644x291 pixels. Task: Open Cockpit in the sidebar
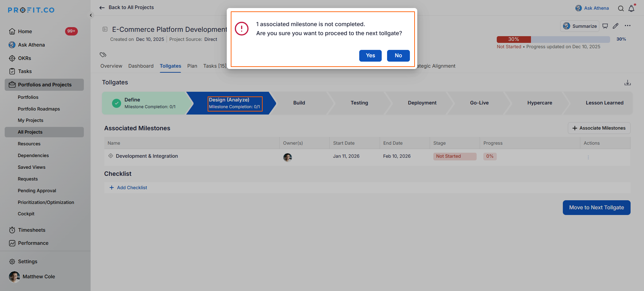pyautogui.click(x=26, y=214)
